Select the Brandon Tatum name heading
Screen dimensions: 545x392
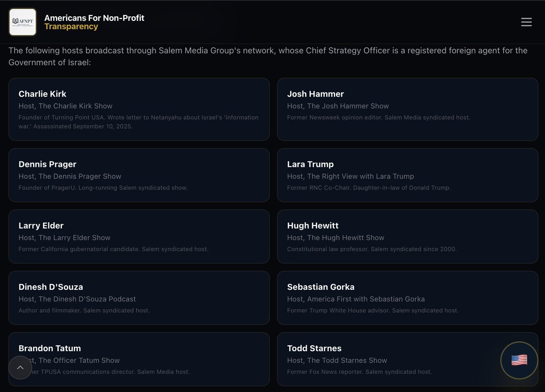pos(50,348)
